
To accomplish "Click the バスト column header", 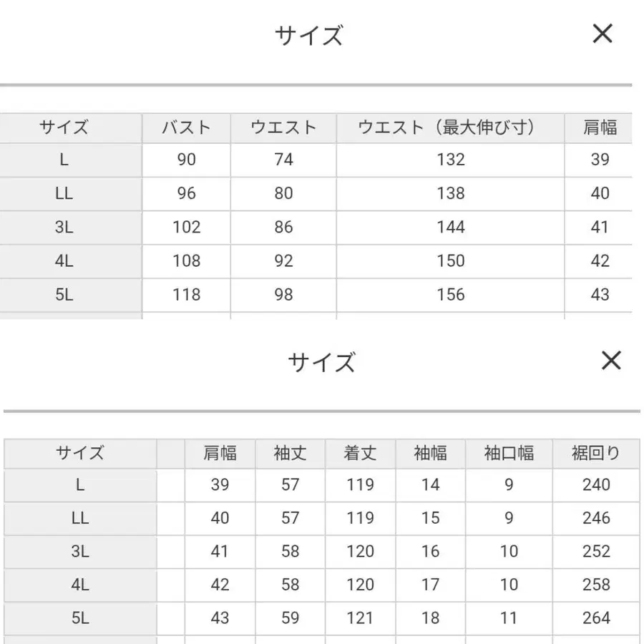I will (x=186, y=128).
